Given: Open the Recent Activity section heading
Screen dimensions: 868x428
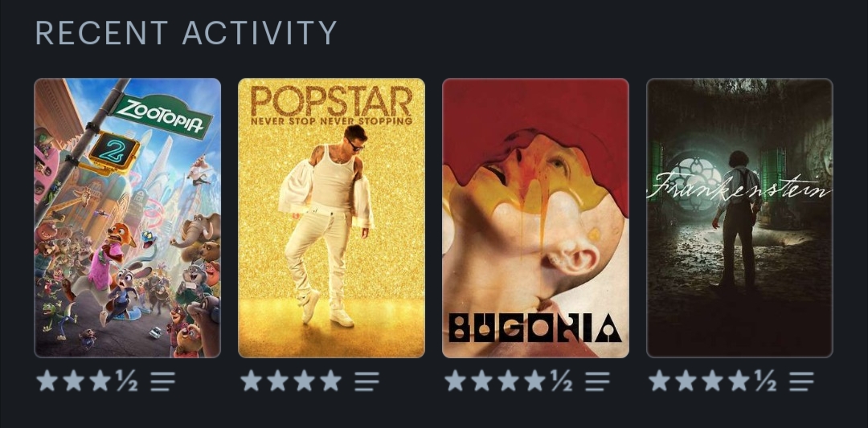Looking at the screenshot, I should tap(186, 33).
